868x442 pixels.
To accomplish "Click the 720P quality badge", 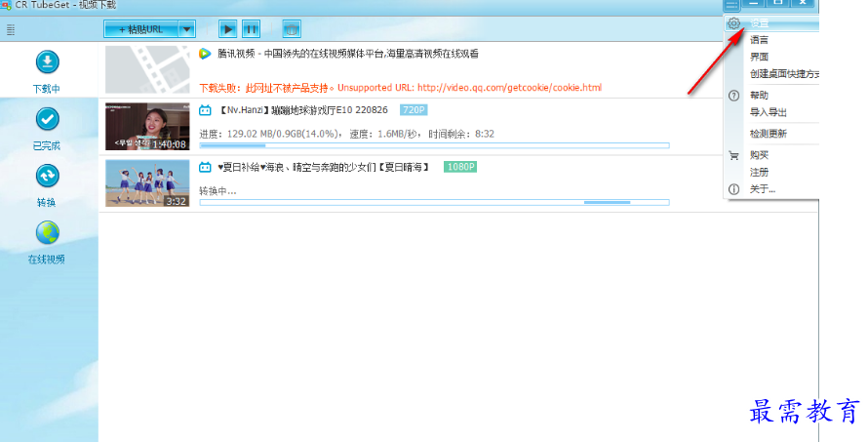I will tap(414, 110).
